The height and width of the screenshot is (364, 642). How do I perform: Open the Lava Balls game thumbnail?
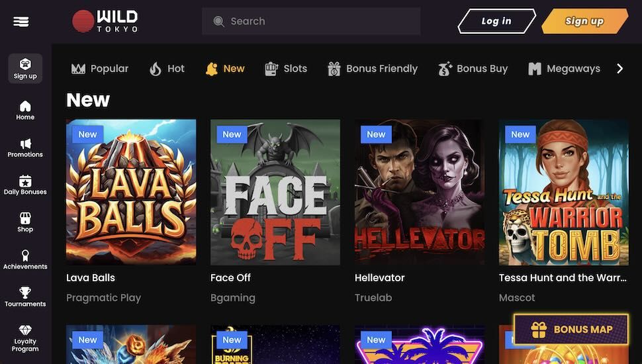(x=131, y=192)
